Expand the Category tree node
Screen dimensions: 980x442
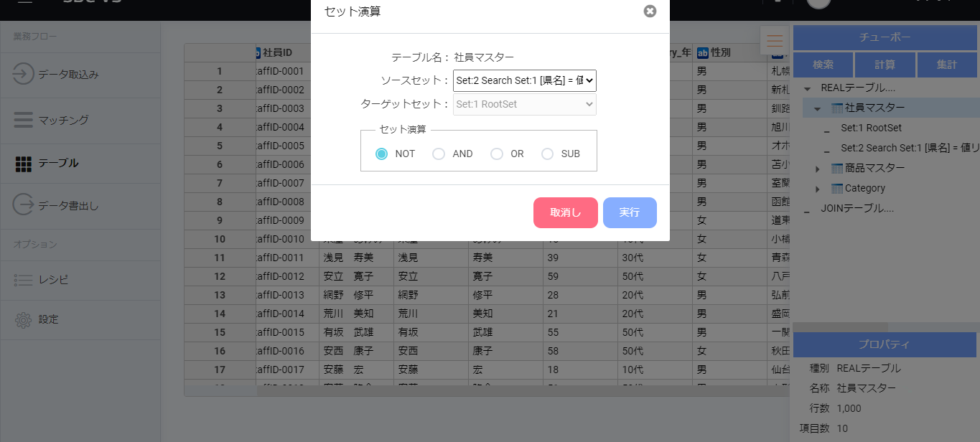817,189
